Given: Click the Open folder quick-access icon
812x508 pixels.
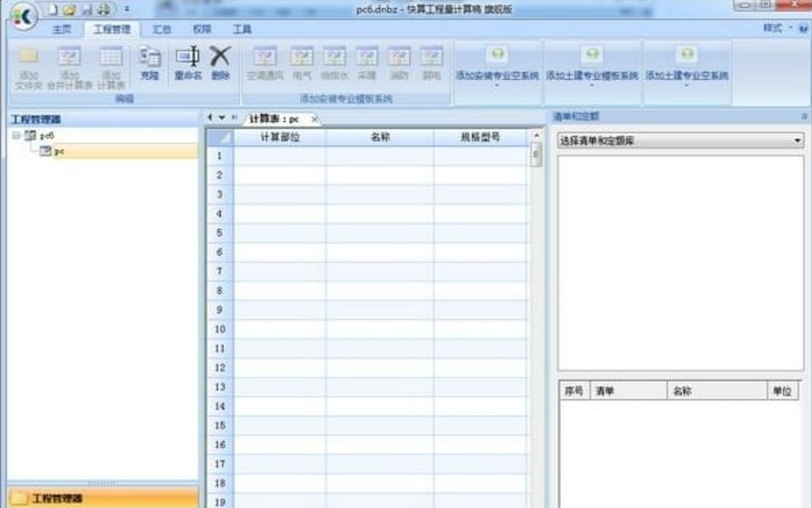Looking at the screenshot, I should tap(69, 9).
